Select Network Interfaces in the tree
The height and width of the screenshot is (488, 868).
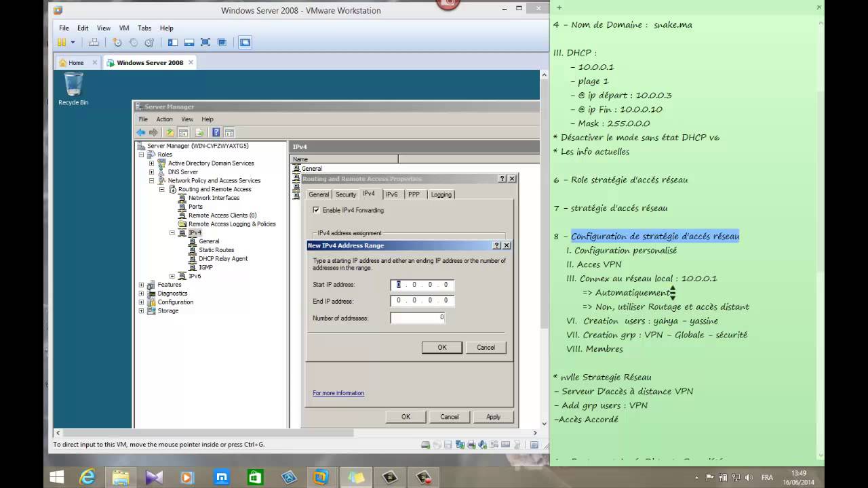click(x=214, y=198)
